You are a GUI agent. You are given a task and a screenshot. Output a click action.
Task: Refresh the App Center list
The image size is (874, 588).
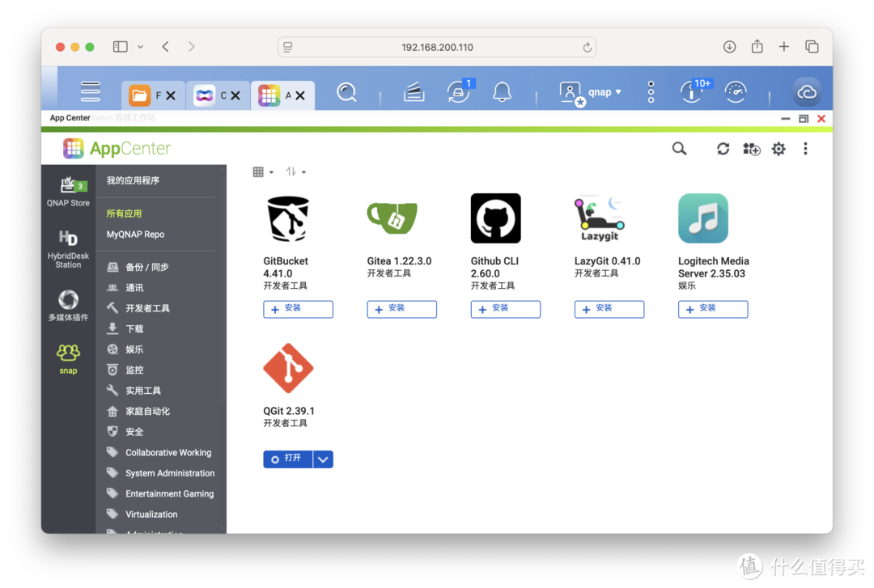coord(723,149)
